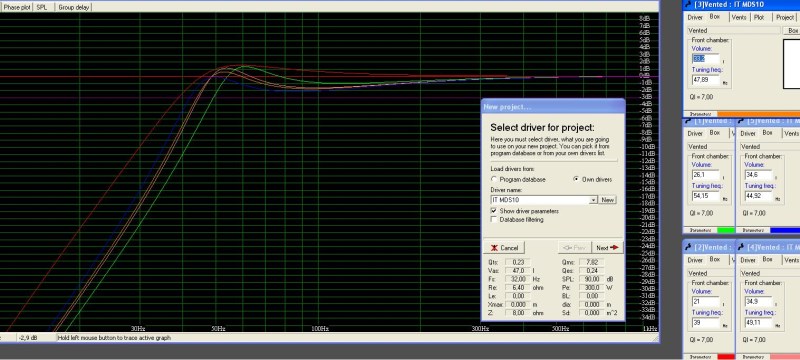Click the -2,9 dB status bar readout
Screen dimensions: 800x360
[x=28, y=338]
